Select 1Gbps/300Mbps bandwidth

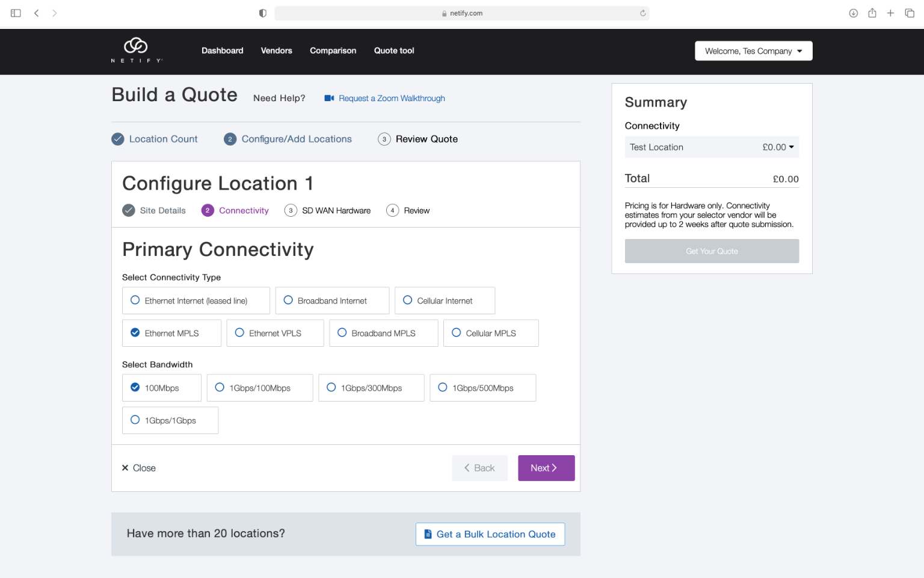371,388
